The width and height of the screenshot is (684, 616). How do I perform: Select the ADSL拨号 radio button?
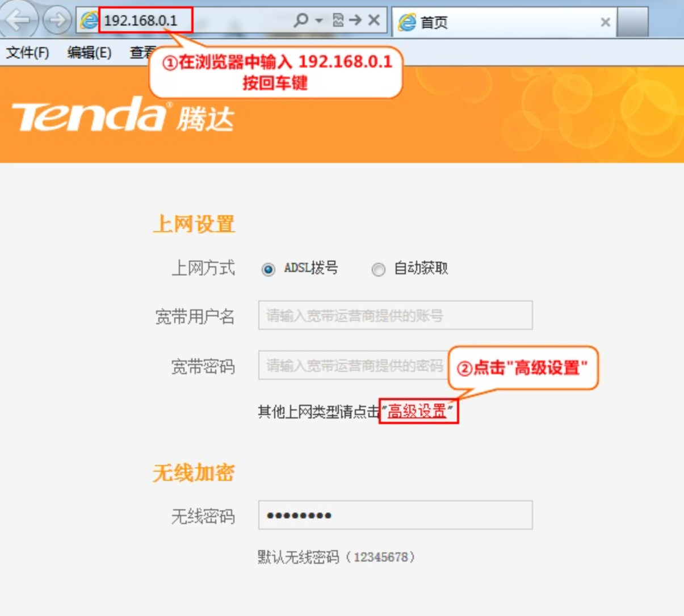point(268,269)
